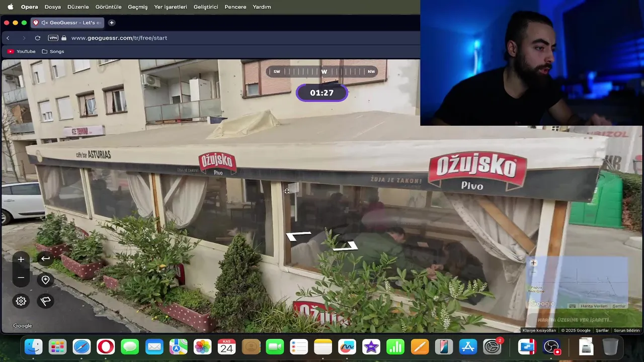This screenshot has width=644, height=362.
Task: Open the YouTube bookmark
Action: [22, 51]
